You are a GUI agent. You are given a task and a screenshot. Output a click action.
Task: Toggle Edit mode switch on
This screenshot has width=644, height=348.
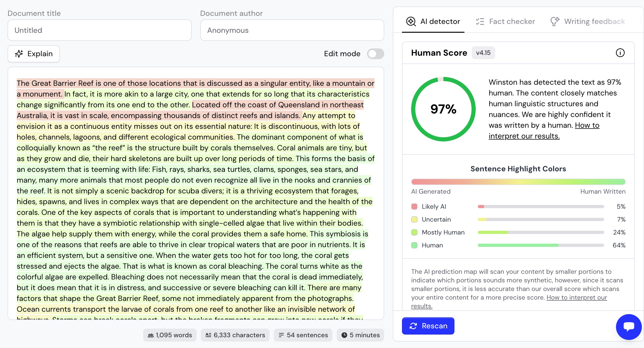point(375,54)
